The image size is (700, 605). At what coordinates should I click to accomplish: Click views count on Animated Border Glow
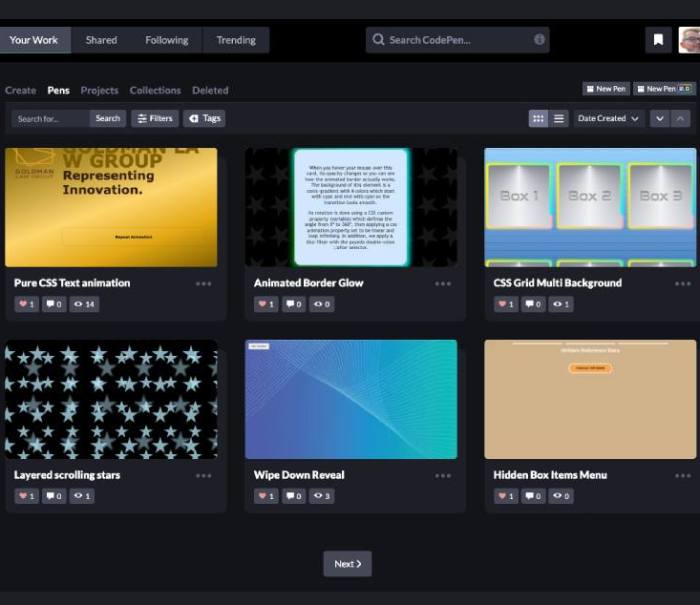coord(322,304)
